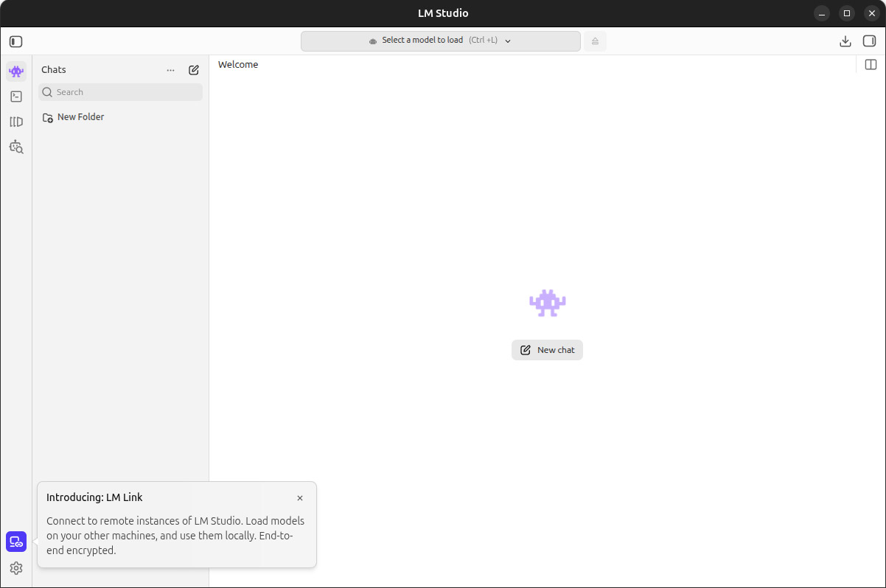
Task: Select the Welcome tab
Action: tap(238, 65)
